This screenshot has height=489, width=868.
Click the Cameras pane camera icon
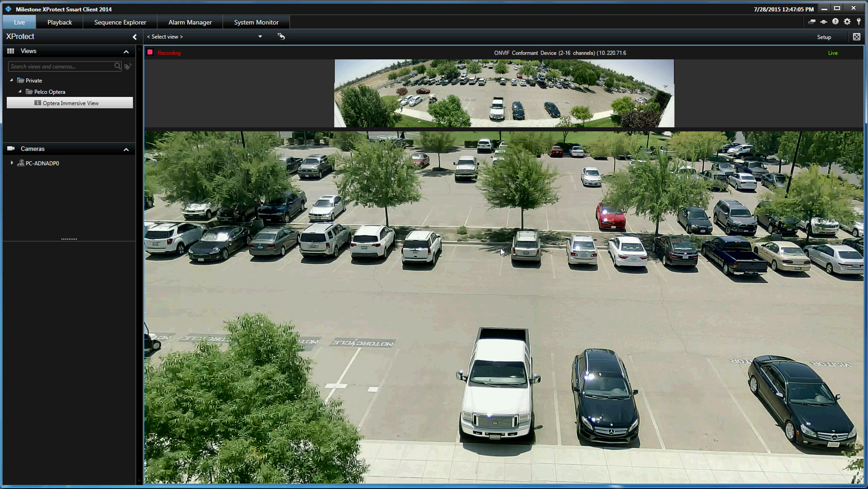coord(11,149)
